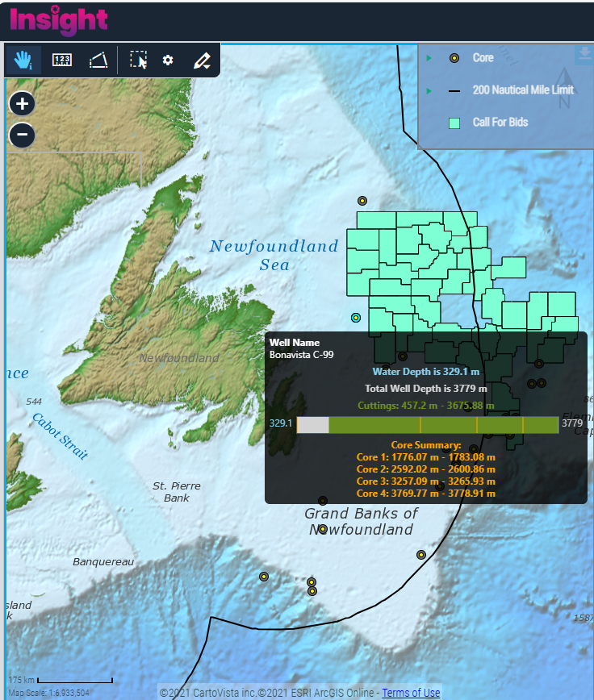This screenshot has width=594, height=700.
Task: Click the Core layer label in the legend
Action: pos(483,58)
